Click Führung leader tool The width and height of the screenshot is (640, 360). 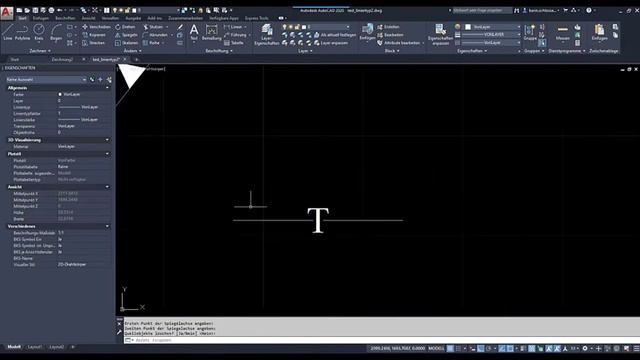tap(236, 35)
